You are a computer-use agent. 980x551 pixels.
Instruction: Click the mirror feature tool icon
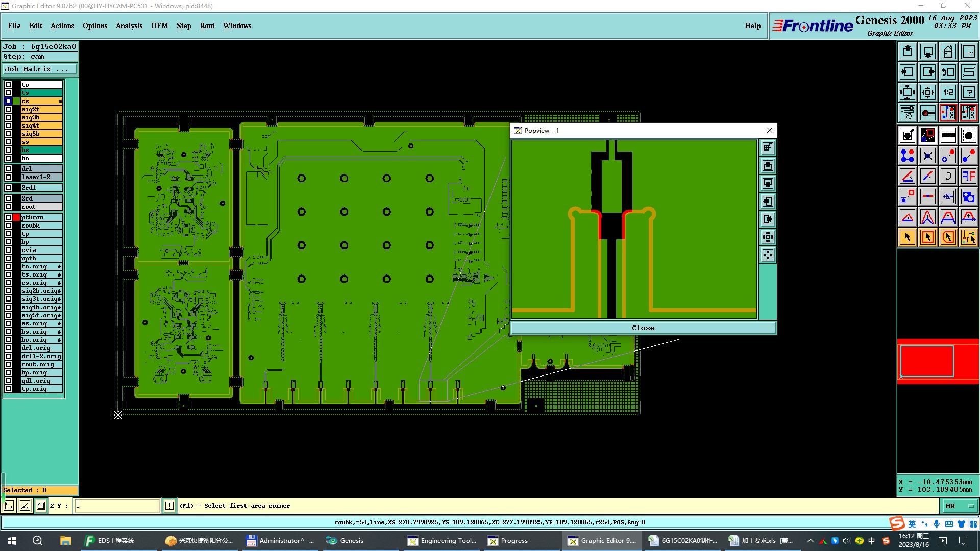968,176
